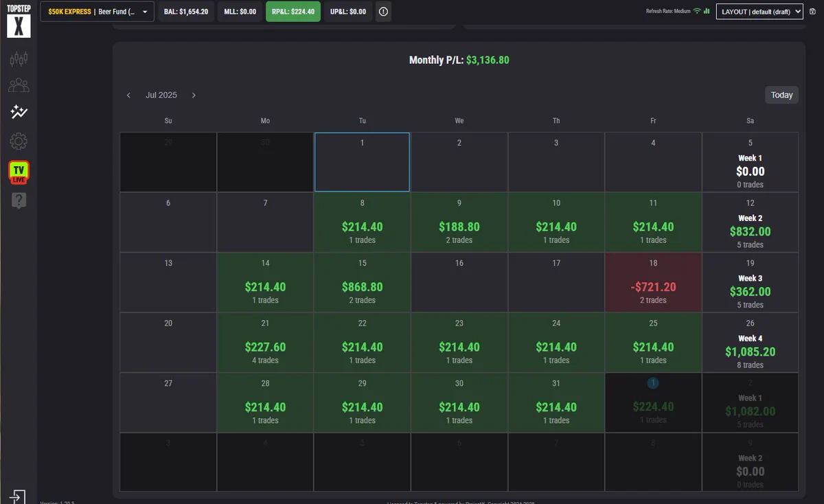Select the empty July 16 cell
824x504 pixels.
click(459, 282)
